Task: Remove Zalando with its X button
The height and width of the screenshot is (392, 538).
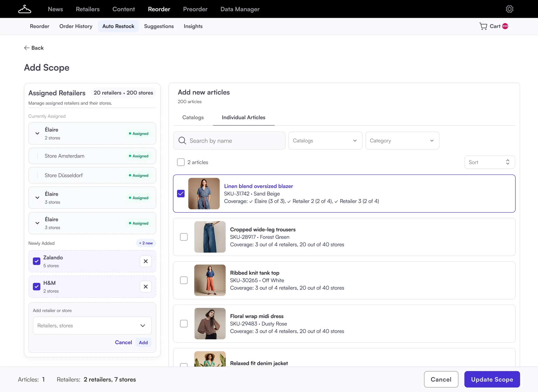Action: click(146, 261)
